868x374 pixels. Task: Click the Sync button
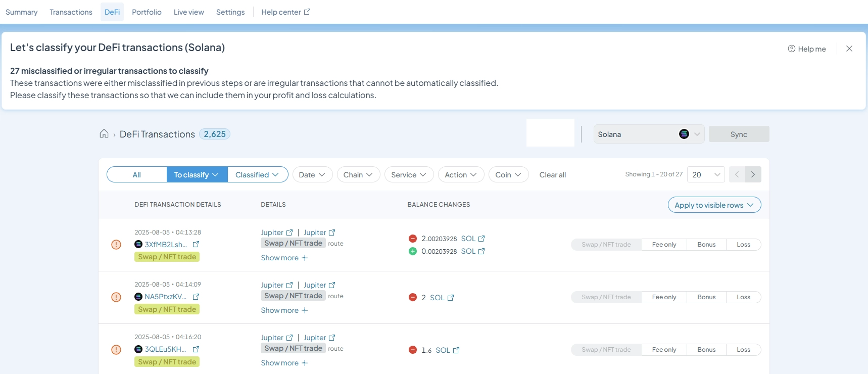click(739, 134)
